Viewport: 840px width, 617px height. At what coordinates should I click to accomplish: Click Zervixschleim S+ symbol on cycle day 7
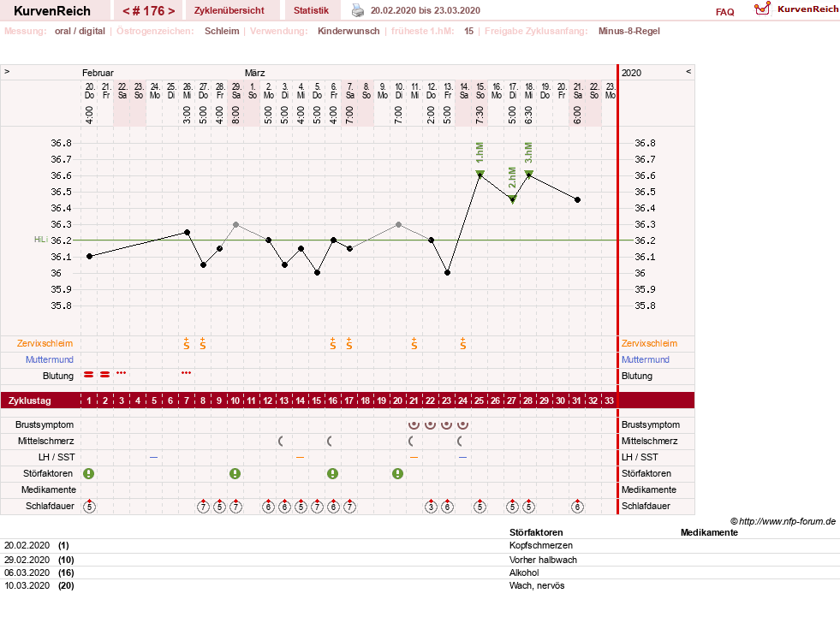(x=187, y=343)
